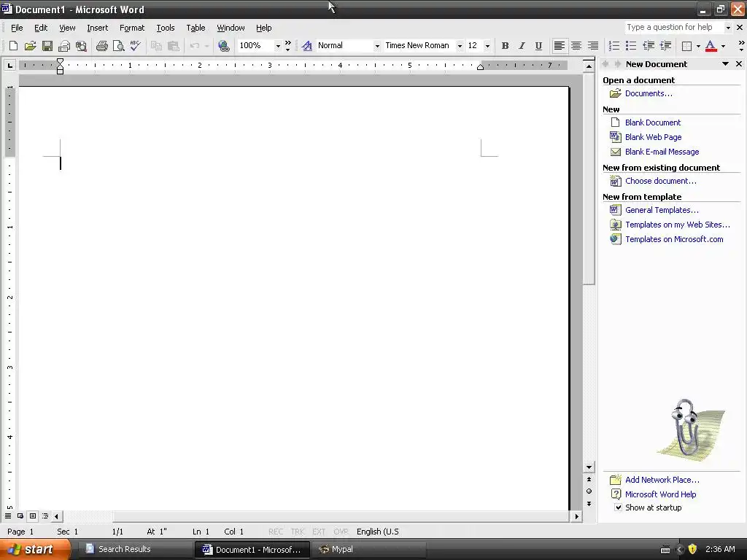Click Templates on Microsoft.com link

pos(674,239)
